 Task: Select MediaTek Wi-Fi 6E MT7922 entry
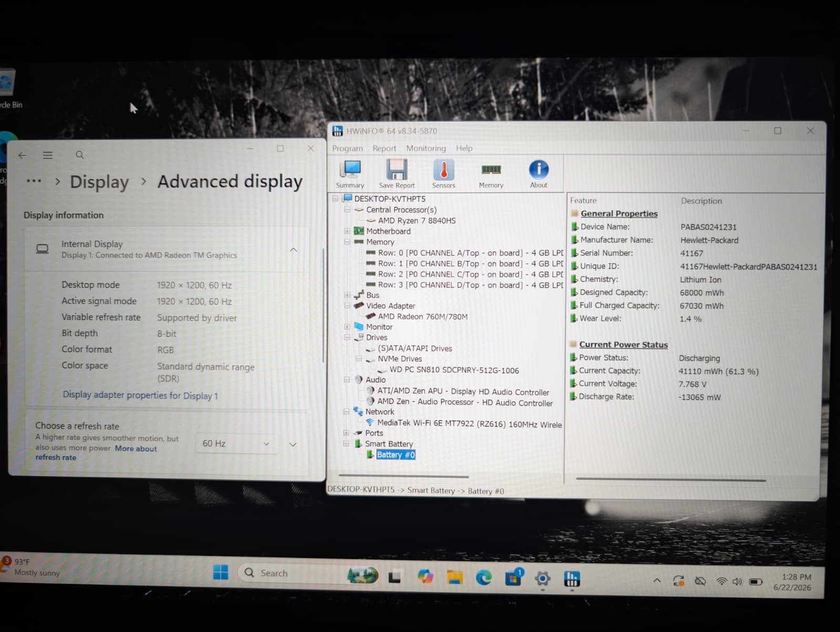(469, 424)
